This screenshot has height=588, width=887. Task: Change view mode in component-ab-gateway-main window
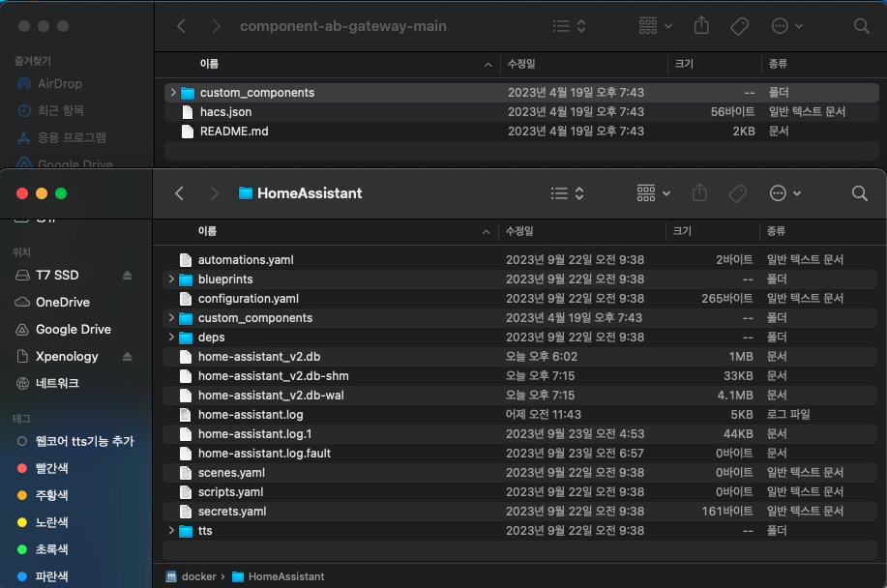569,26
